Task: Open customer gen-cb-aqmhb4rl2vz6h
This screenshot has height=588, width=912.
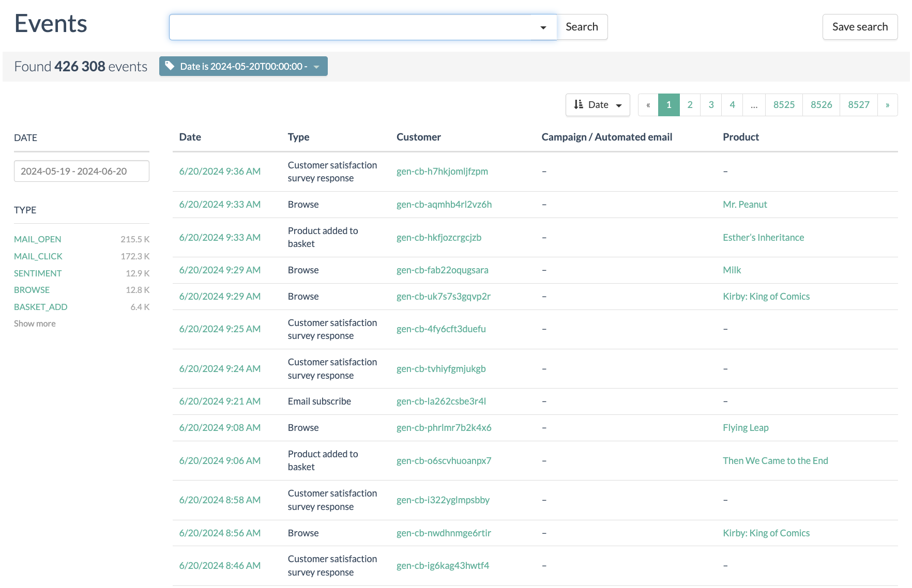Action: coord(444,205)
